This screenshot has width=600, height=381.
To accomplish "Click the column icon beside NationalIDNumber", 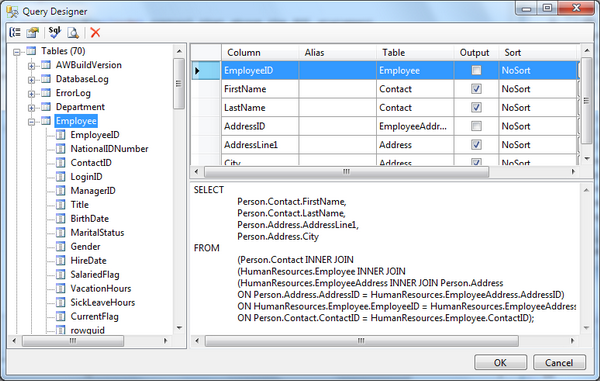I will pyautogui.click(x=60, y=149).
